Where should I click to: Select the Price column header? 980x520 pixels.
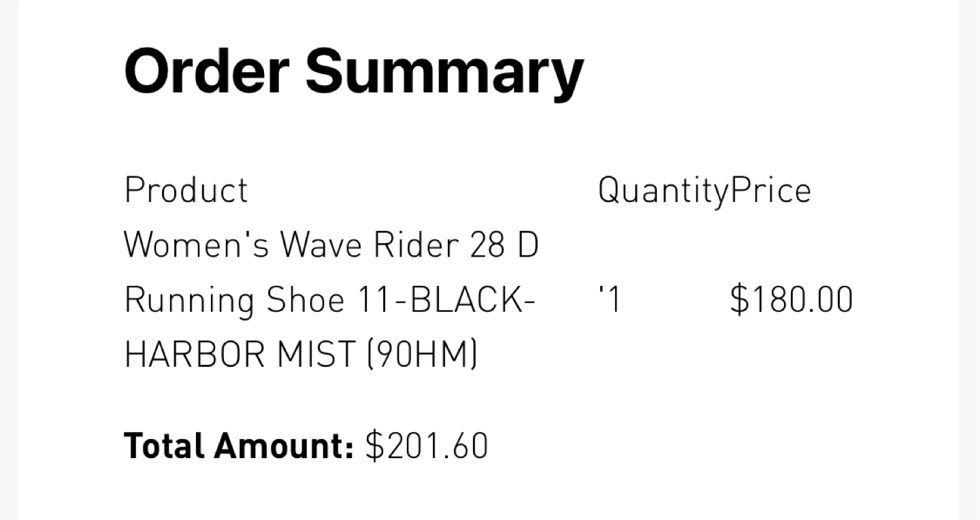(x=771, y=191)
